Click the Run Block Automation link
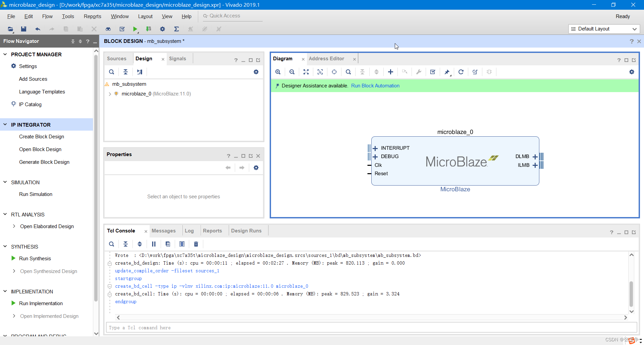This screenshot has width=644, height=345. pos(375,86)
